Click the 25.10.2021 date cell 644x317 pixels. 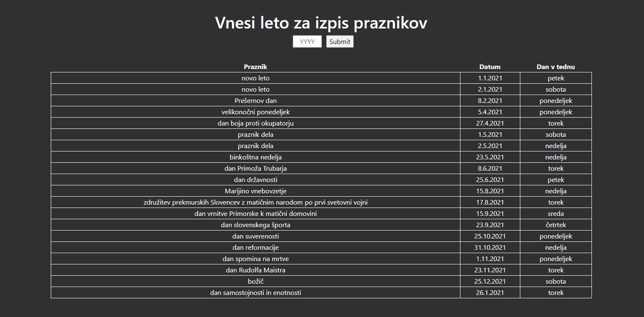(x=490, y=236)
